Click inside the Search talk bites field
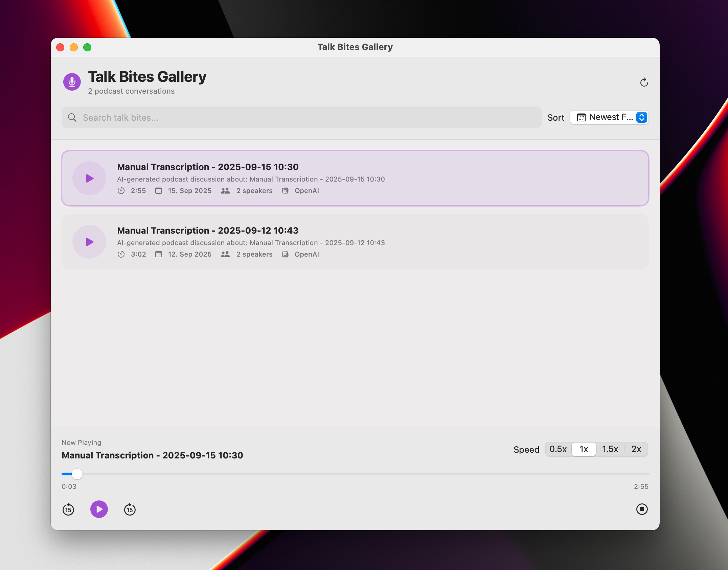 (237, 117)
